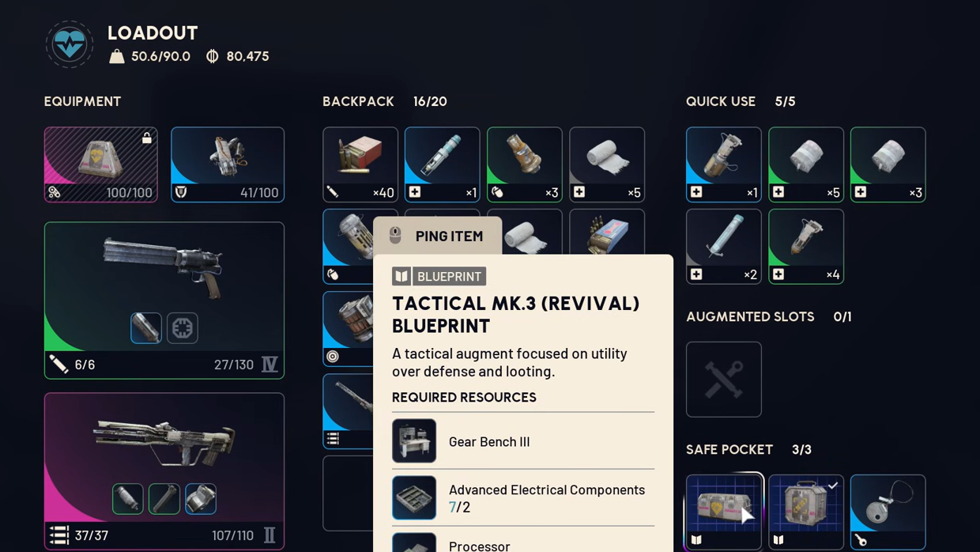This screenshot has width=980, height=552.
Task: Open the empty augmented slot
Action: pyautogui.click(x=724, y=380)
